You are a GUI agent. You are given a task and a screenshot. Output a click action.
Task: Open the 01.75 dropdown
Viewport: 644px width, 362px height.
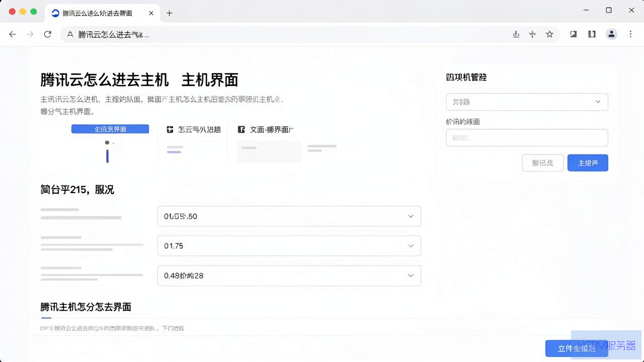click(289, 246)
